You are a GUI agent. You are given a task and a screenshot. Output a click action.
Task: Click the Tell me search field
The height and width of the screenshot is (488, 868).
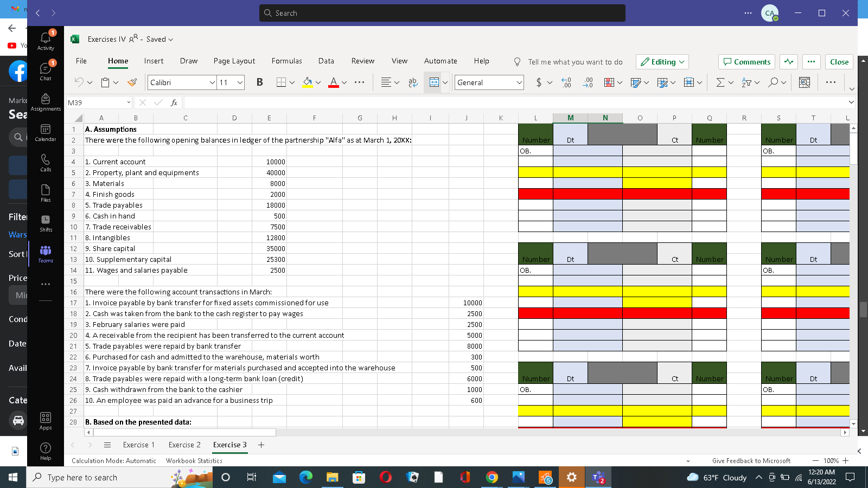click(x=575, y=62)
